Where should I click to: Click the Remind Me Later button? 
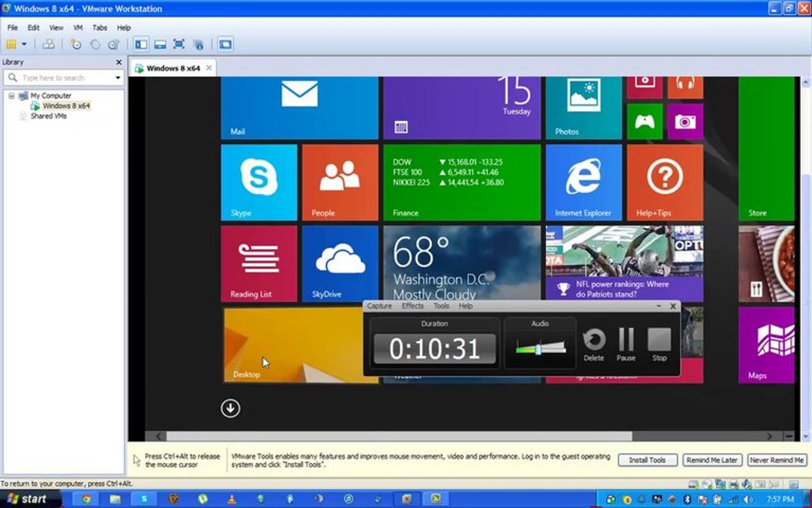coord(712,460)
